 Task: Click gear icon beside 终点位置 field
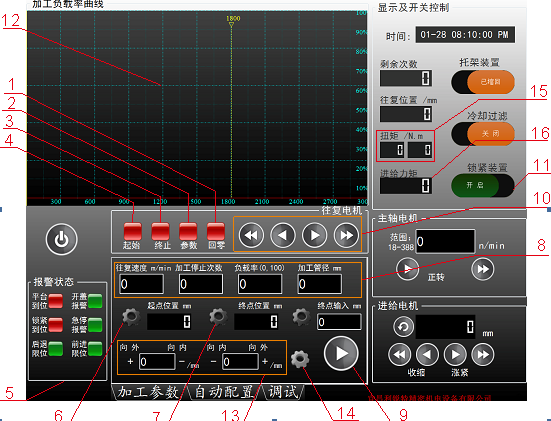coord(218,317)
